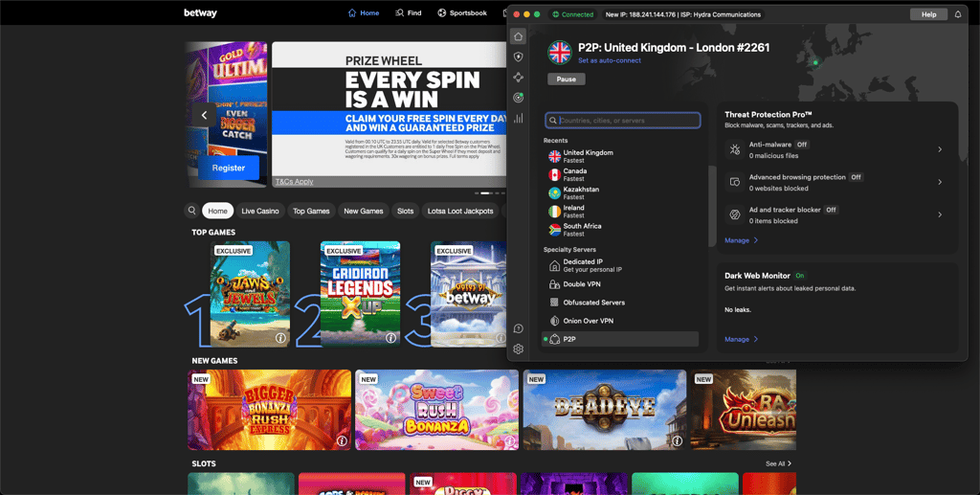Open Betway Home nav item
The height and width of the screenshot is (495, 980).
pos(364,12)
